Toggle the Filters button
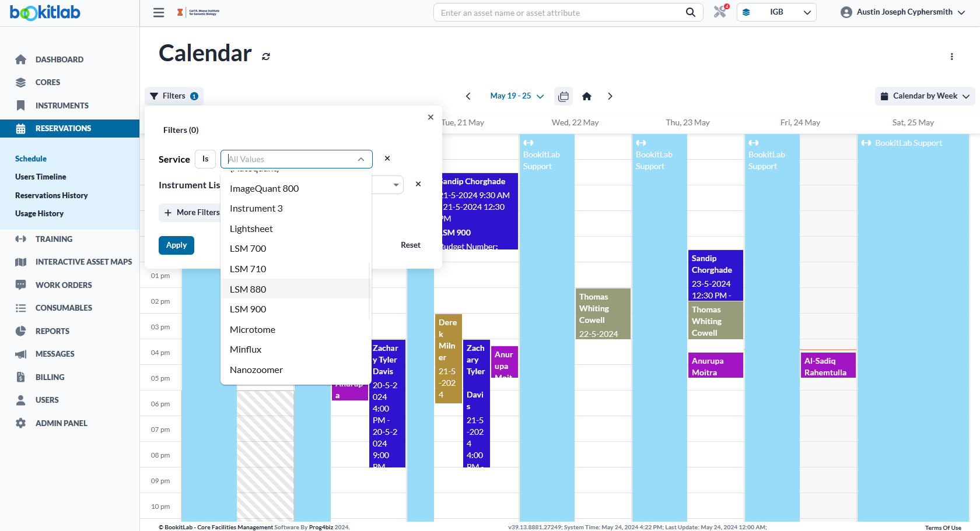 pos(174,96)
